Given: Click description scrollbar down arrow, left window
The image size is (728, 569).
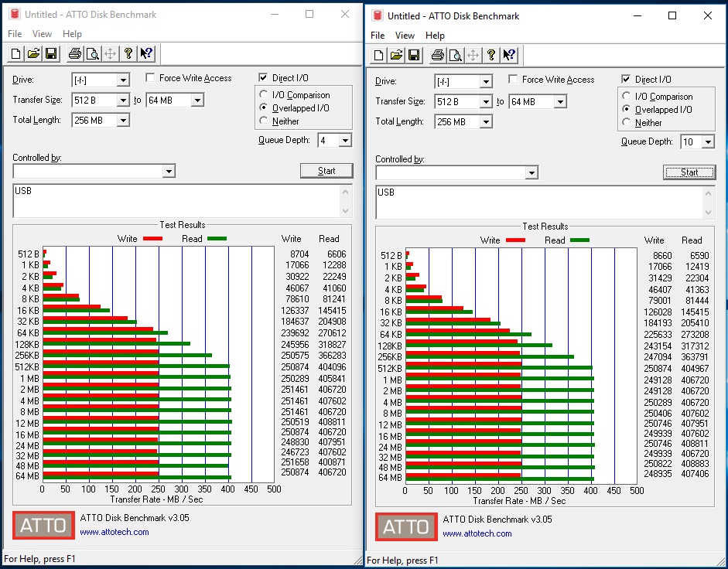Looking at the screenshot, I should (x=345, y=211).
